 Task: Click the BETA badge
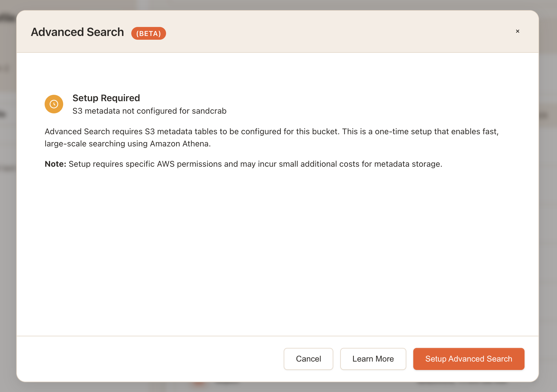148,33
